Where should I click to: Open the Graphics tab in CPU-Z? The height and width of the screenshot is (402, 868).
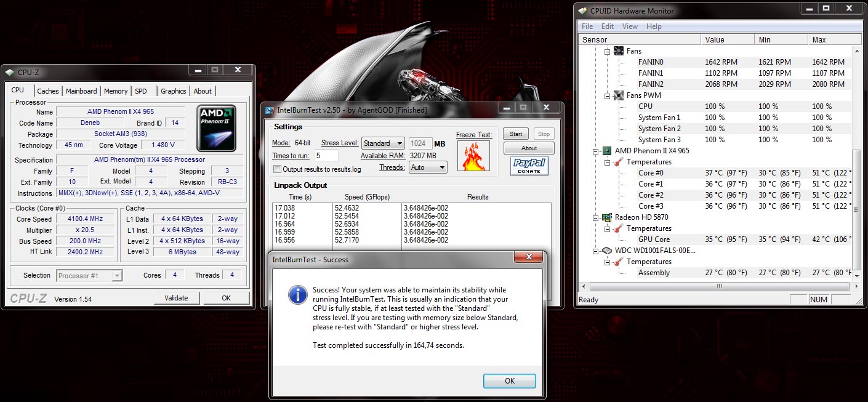pos(174,91)
